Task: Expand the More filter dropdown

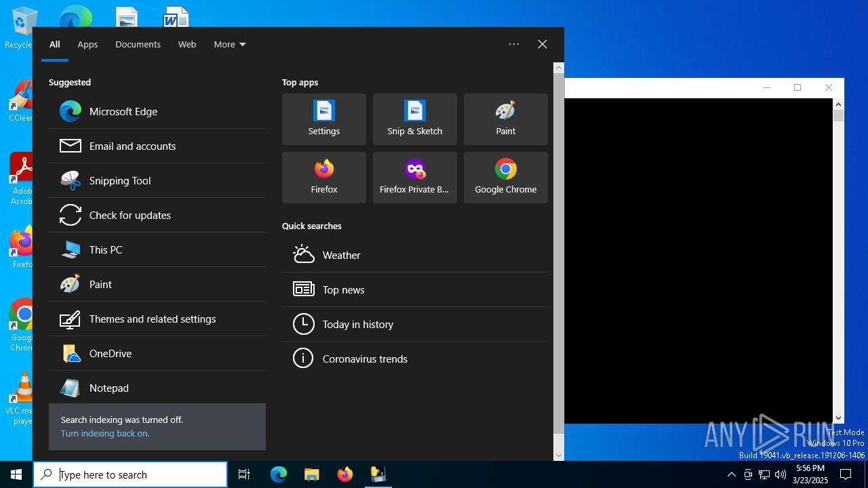Action: pyautogui.click(x=229, y=44)
